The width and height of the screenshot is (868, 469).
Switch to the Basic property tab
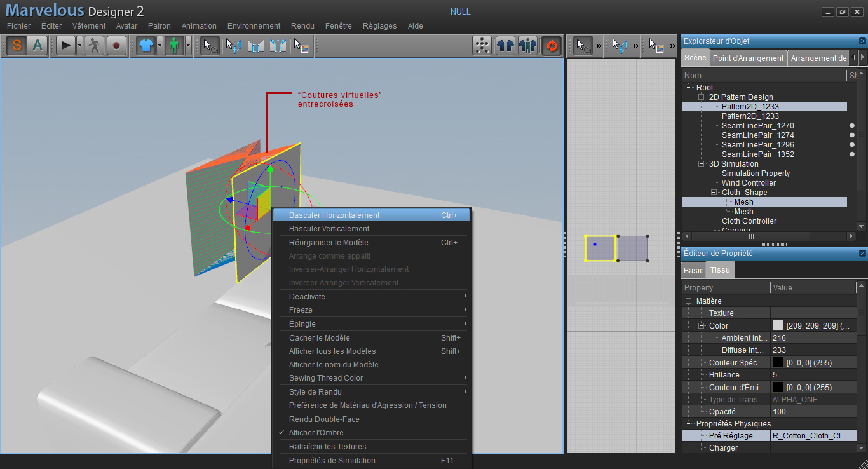[x=693, y=271]
